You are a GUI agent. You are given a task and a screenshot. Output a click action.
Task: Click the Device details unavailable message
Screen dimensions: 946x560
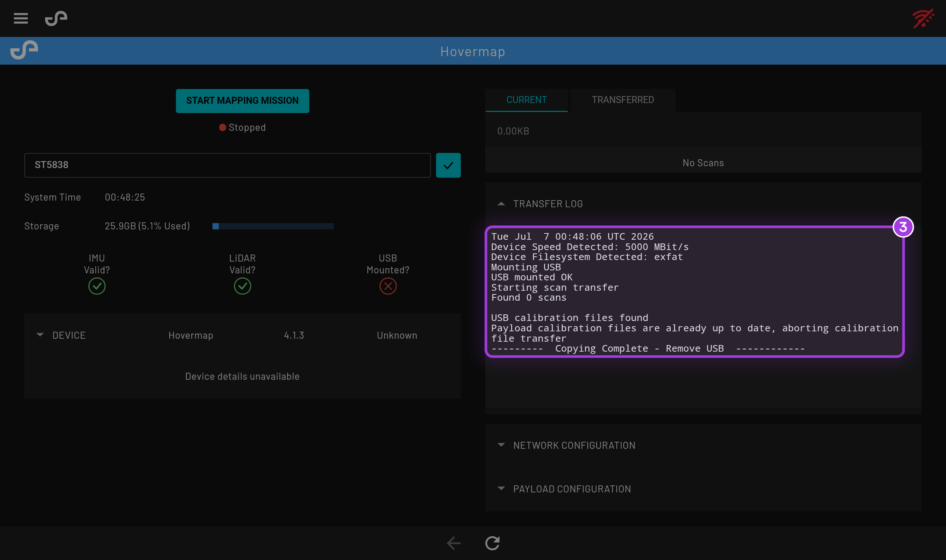242,377
